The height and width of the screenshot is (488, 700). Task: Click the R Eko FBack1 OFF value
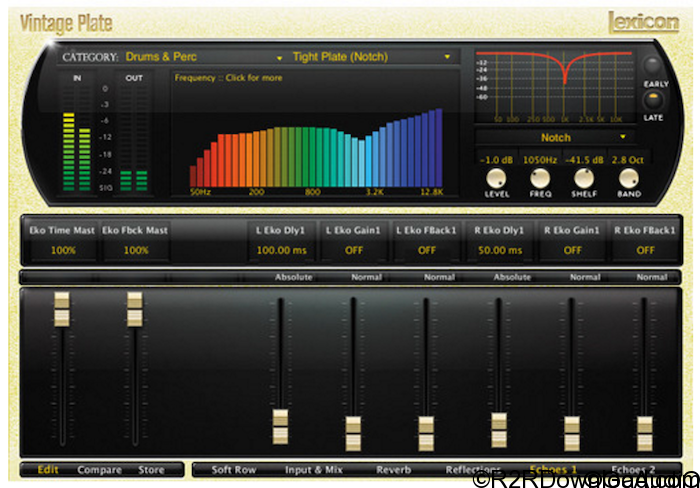click(x=645, y=250)
